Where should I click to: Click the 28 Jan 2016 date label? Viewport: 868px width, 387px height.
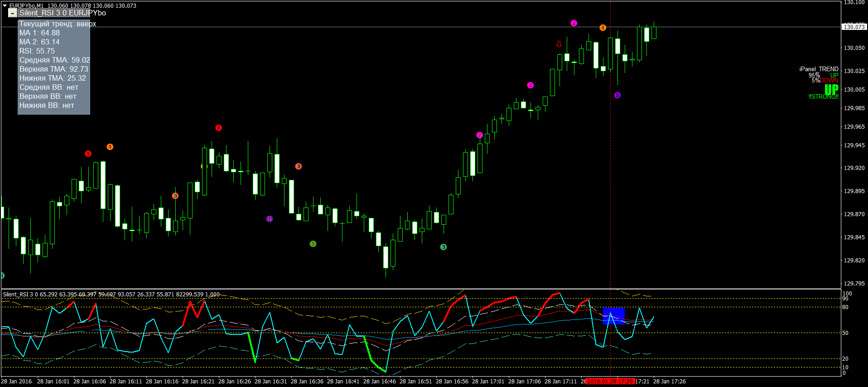click(x=17, y=382)
